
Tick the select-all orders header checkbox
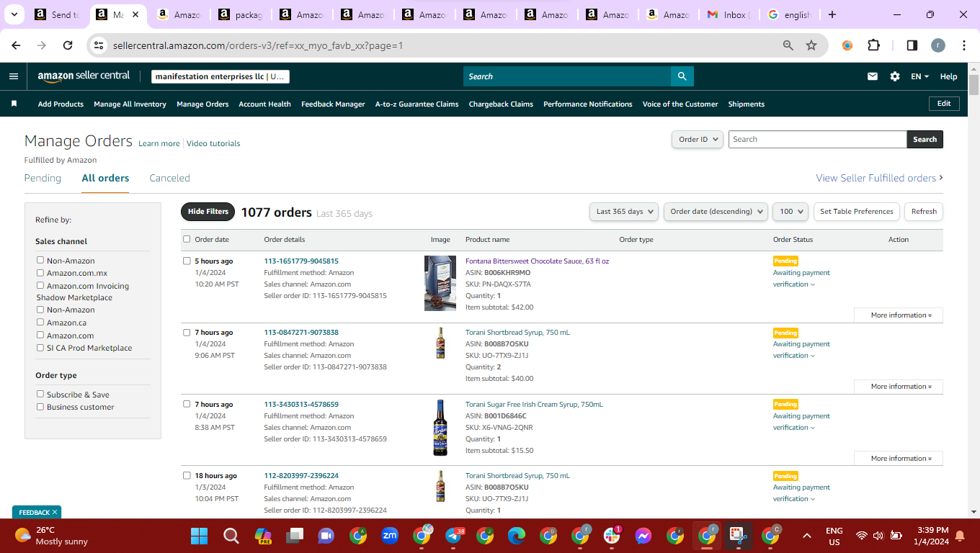(187, 239)
